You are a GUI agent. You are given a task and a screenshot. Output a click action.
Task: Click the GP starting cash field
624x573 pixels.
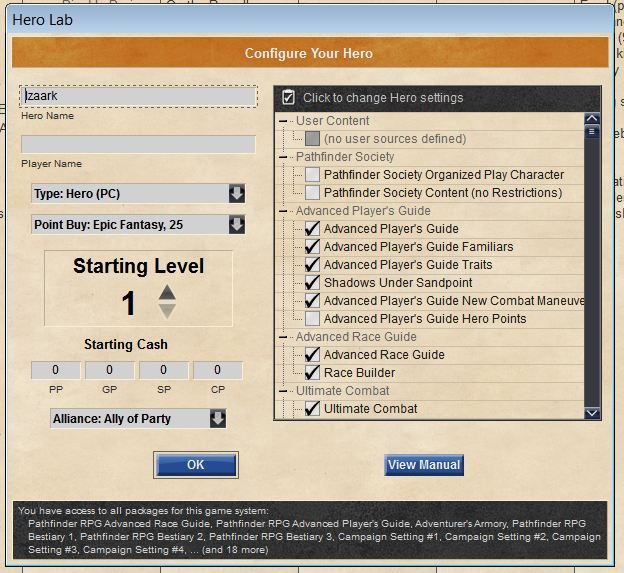(x=109, y=370)
